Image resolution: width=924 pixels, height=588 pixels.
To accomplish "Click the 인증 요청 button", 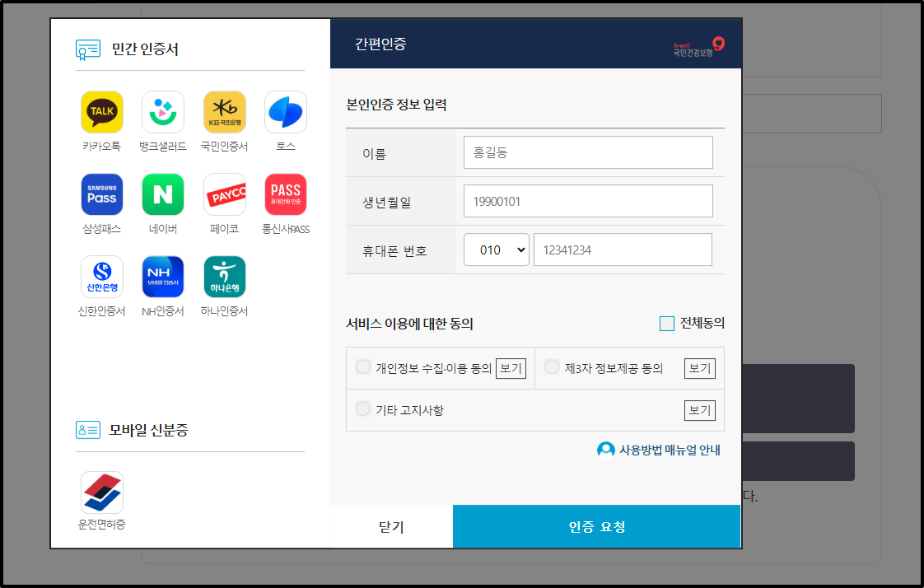I will pyautogui.click(x=597, y=527).
